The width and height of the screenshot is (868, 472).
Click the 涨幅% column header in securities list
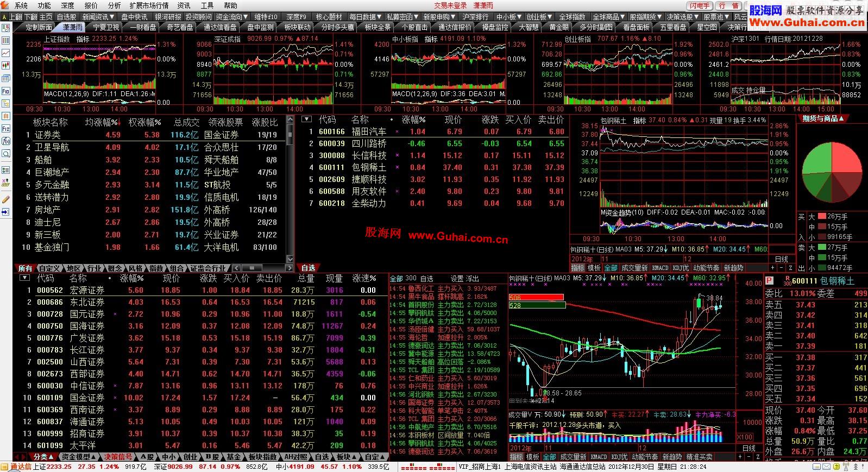tap(132, 278)
